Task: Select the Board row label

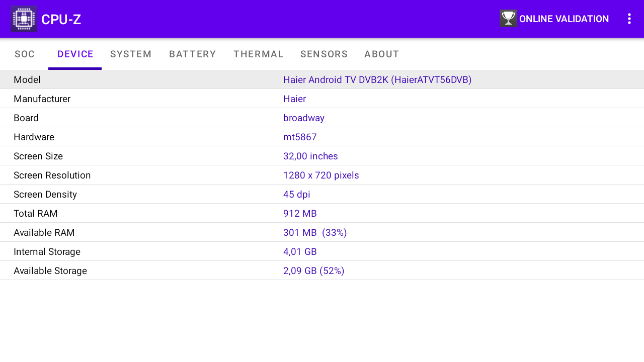Action: [x=26, y=118]
